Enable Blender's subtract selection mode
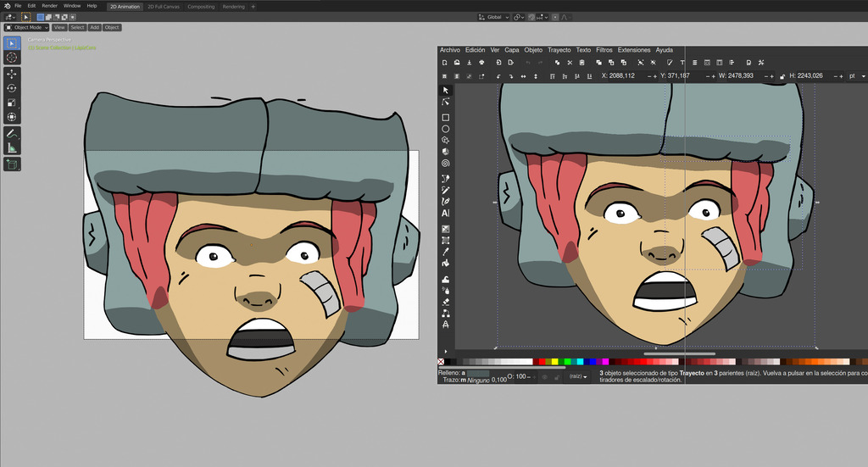 (x=57, y=17)
